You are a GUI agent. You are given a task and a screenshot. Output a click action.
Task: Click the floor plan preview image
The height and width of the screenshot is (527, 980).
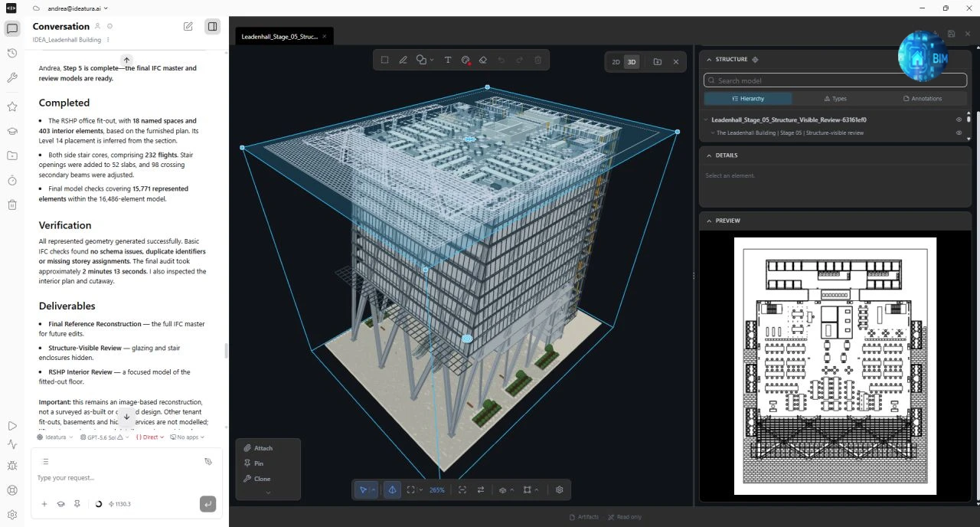(x=835, y=366)
